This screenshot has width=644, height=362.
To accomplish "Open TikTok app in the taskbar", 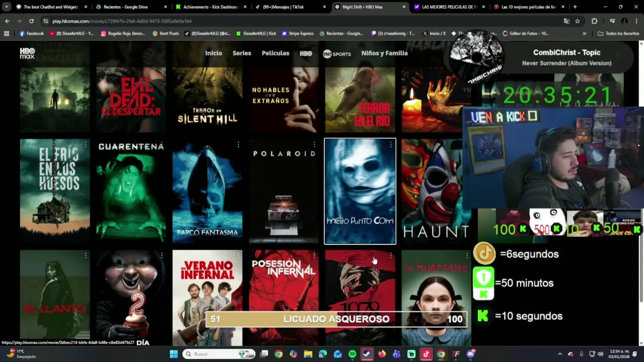I will pyautogui.click(x=426, y=354).
